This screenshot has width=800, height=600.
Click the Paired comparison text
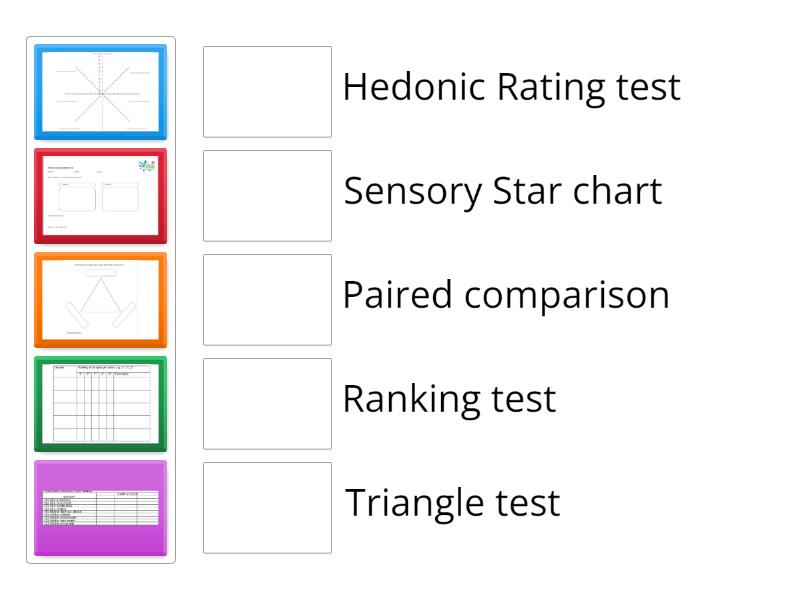(x=505, y=296)
